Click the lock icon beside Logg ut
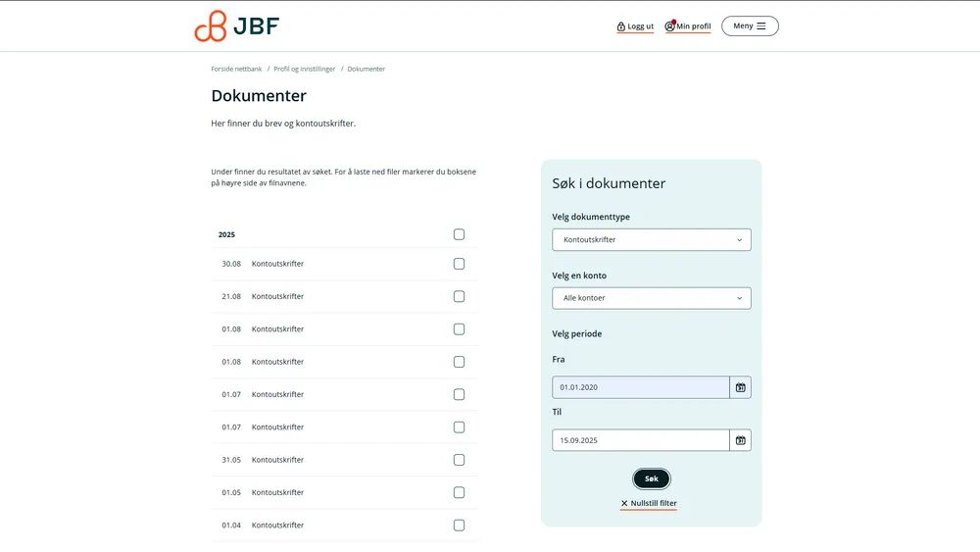980x552 pixels. pos(621,26)
